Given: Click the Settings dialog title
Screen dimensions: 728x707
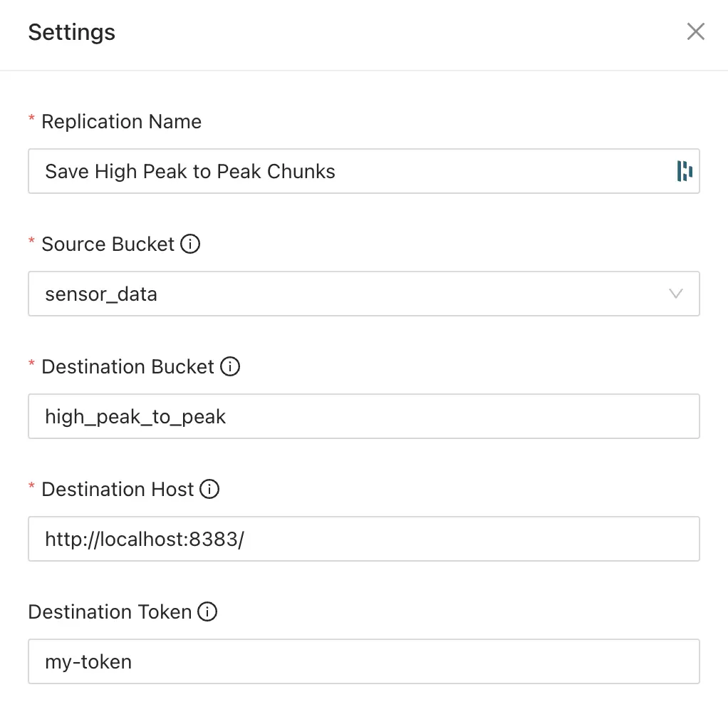Looking at the screenshot, I should 71,32.
